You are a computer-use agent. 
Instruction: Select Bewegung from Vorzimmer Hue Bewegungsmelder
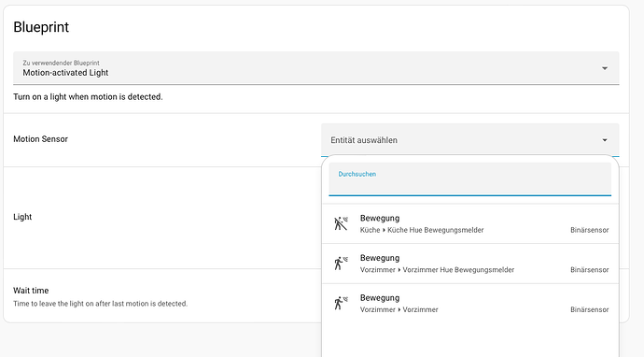point(470,264)
